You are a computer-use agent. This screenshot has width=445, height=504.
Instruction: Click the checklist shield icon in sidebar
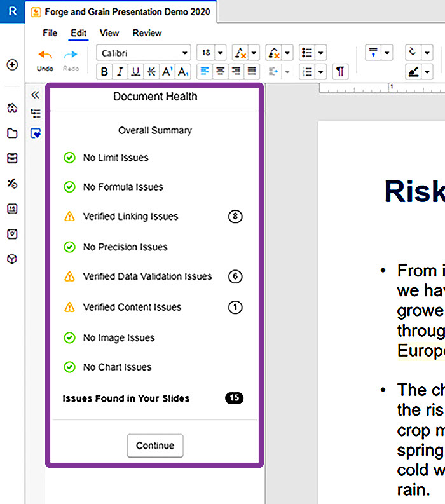12,234
